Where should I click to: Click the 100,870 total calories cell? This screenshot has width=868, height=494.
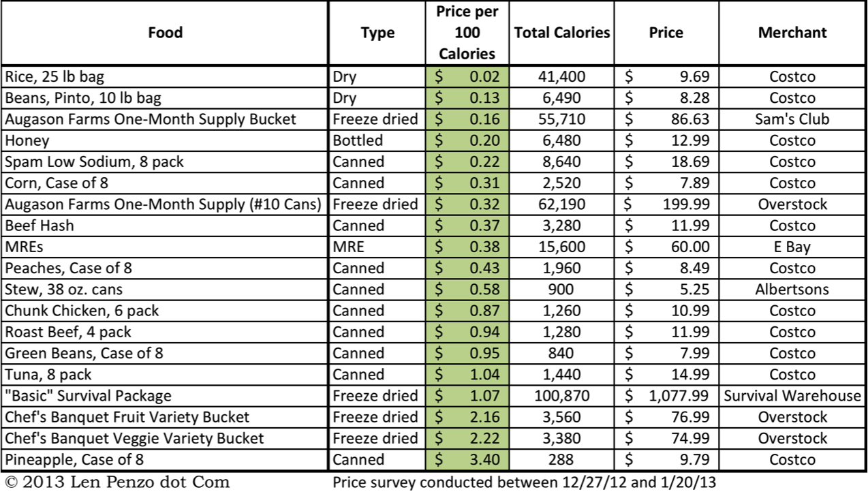tap(561, 396)
